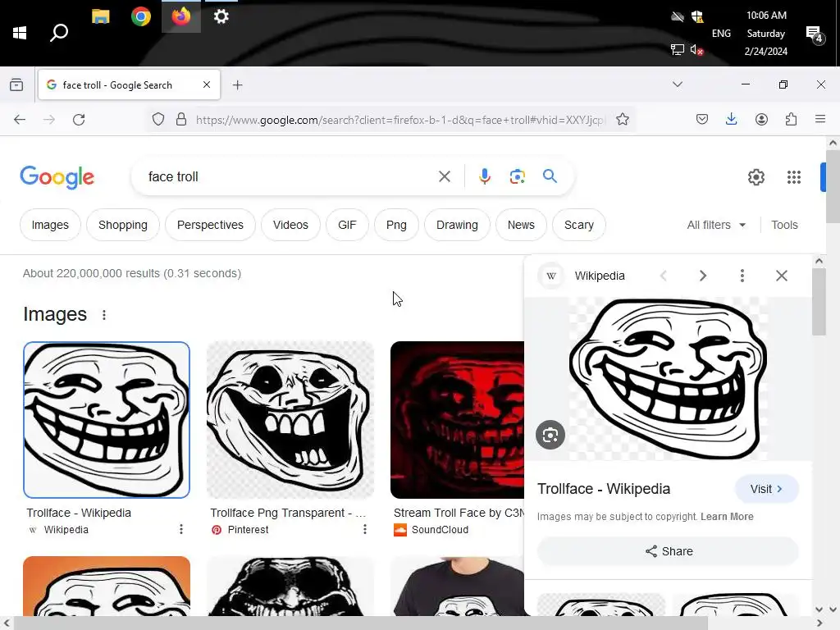Select the Trollface Png Transparent thumbnail
The image size is (840, 630).
coord(290,420)
